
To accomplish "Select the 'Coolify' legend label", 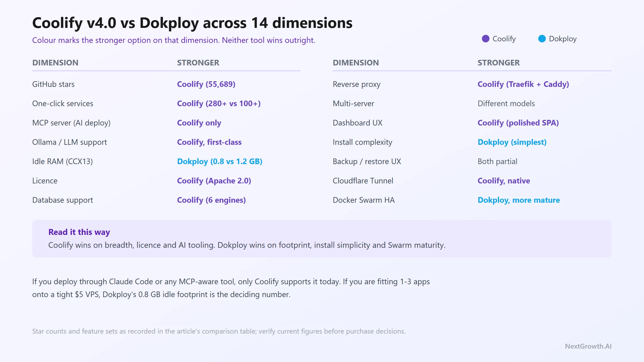I will (504, 39).
